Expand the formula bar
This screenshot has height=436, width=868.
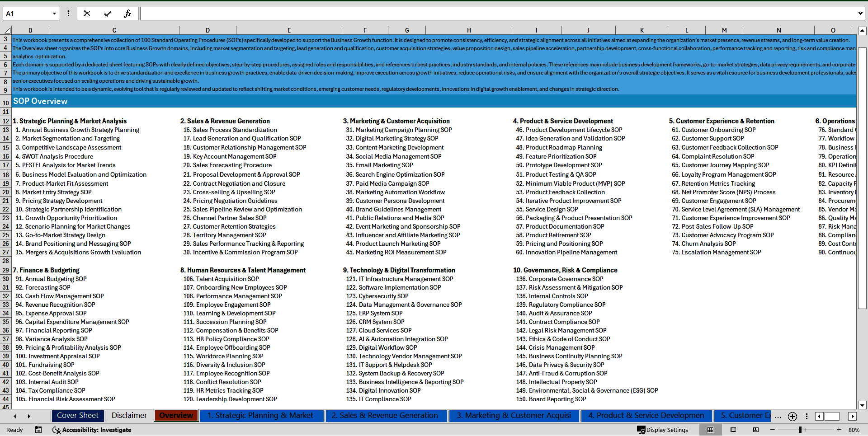[x=860, y=14]
